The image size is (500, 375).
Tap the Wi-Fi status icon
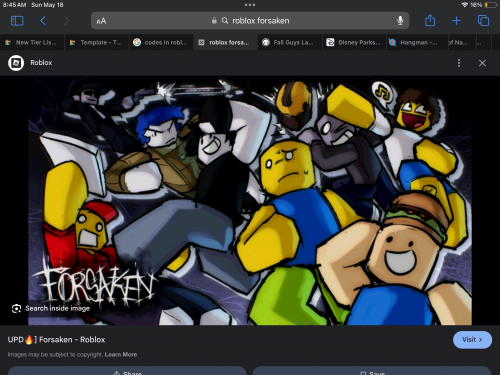(x=464, y=5)
